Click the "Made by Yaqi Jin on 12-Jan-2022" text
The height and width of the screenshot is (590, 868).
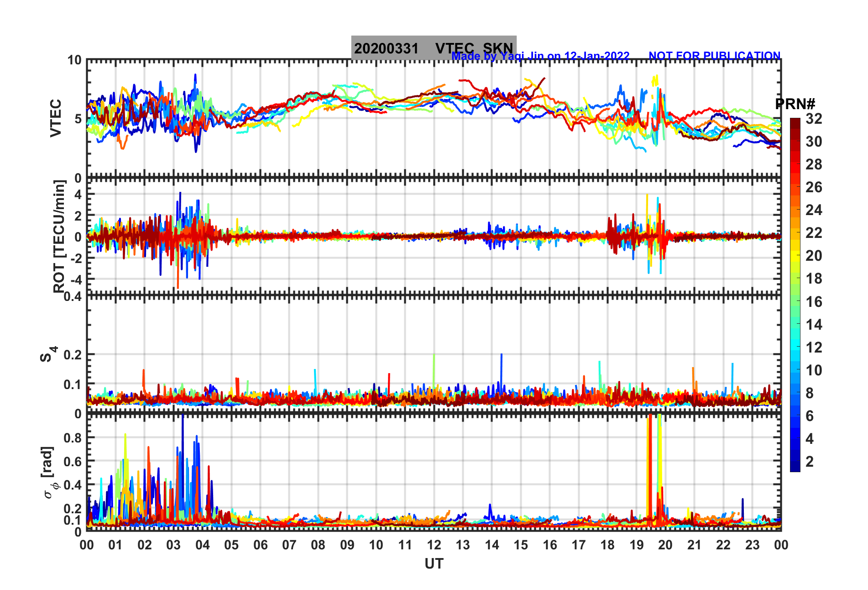[540, 56]
